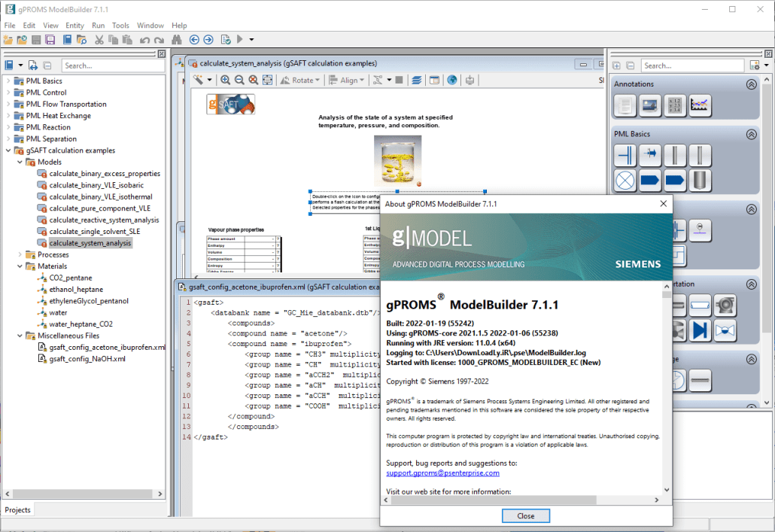Click the Save icon on the main toolbar
The width and height of the screenshot is (775, 532).
point(35,40)
